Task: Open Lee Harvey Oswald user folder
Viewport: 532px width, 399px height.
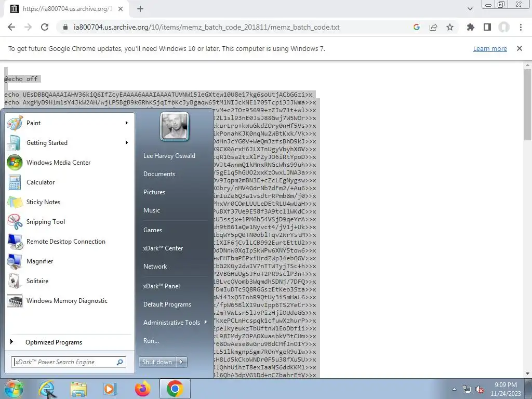Action: point(169,156)
